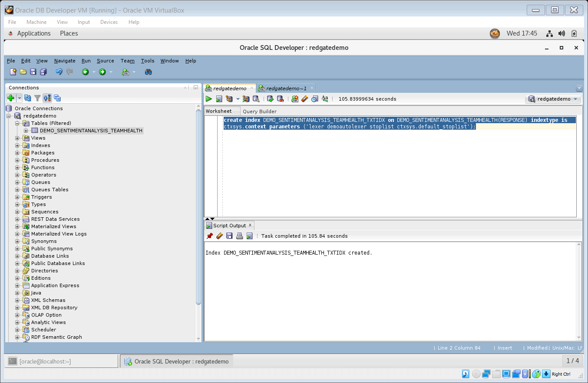This screenshot has width=588, height=383.
Task: Expand the Indexes tree node
Action: (x=17, y=145)
